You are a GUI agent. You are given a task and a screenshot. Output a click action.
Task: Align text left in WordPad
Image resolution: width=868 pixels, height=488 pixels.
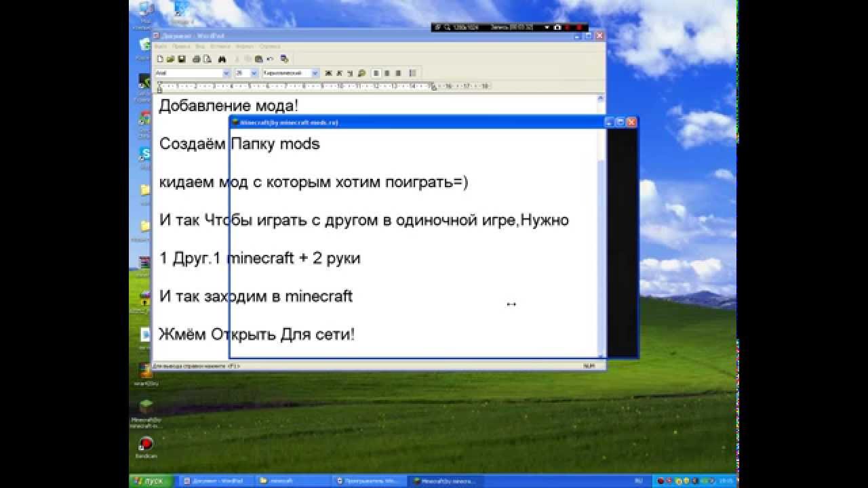pos(376,73)
